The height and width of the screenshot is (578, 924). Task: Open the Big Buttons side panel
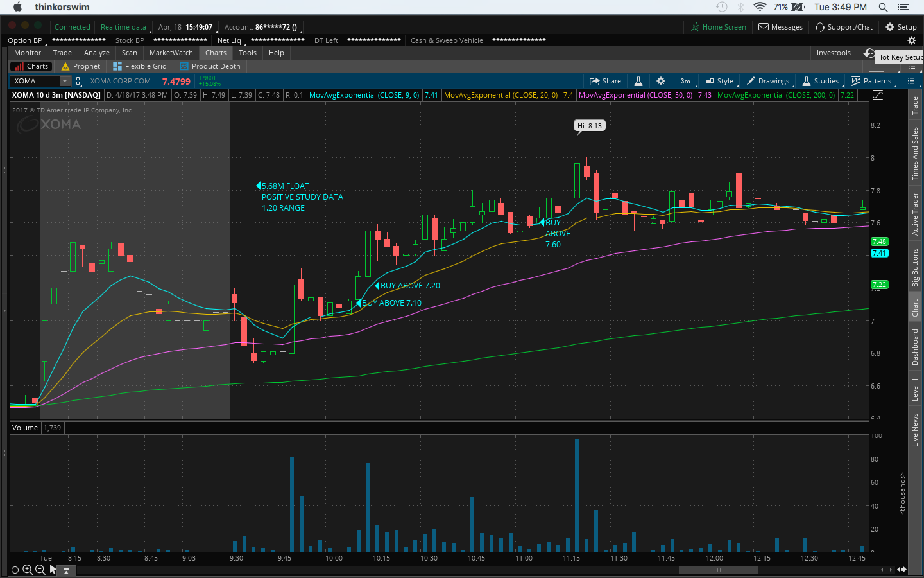point(915,267)
